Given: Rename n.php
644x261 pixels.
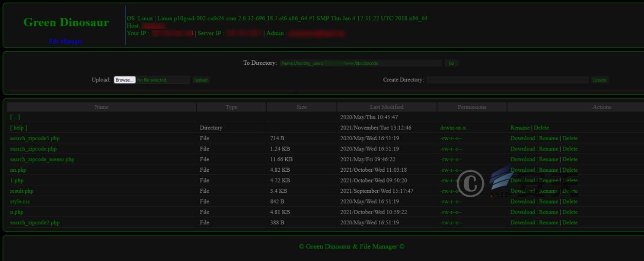Looking at the screenshot, I should pyautogui.click(x=548, y=212).
